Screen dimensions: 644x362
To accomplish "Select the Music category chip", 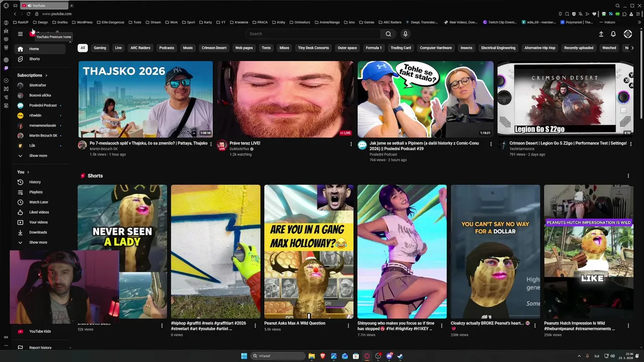I will (188, 48).
